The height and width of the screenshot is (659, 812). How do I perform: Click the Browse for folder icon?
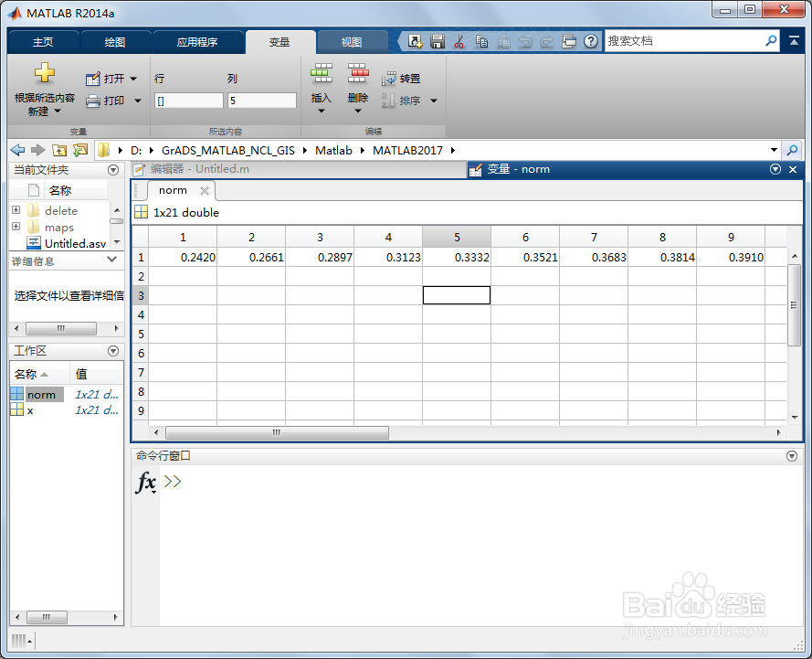click(x=80, y=150)
